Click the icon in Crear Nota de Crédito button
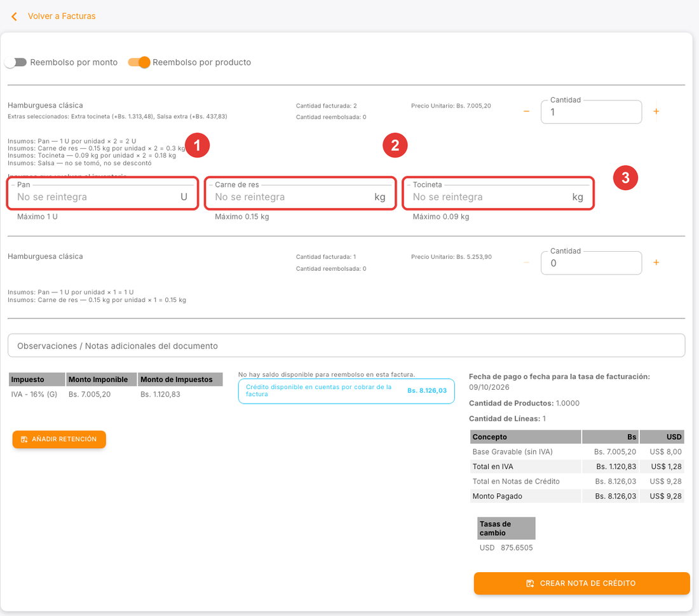This screenshot has height=616, width=699. [x=530, y=584]
